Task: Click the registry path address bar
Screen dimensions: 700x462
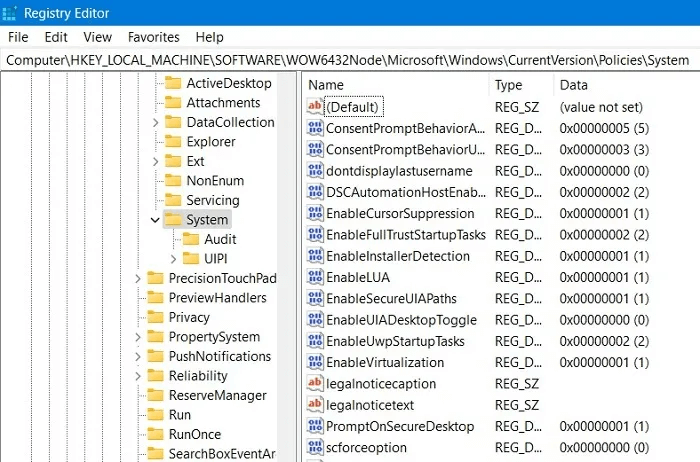Action: point(350,60)
